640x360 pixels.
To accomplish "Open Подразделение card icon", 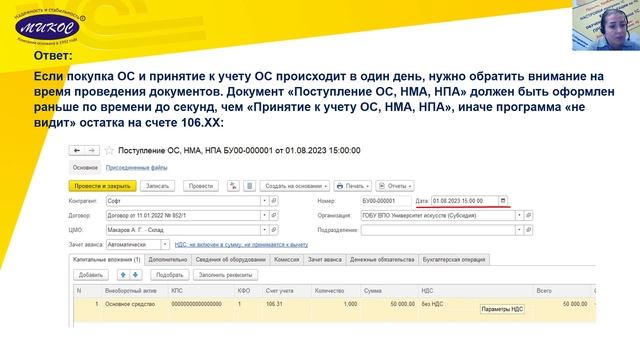I will (528, 230).
